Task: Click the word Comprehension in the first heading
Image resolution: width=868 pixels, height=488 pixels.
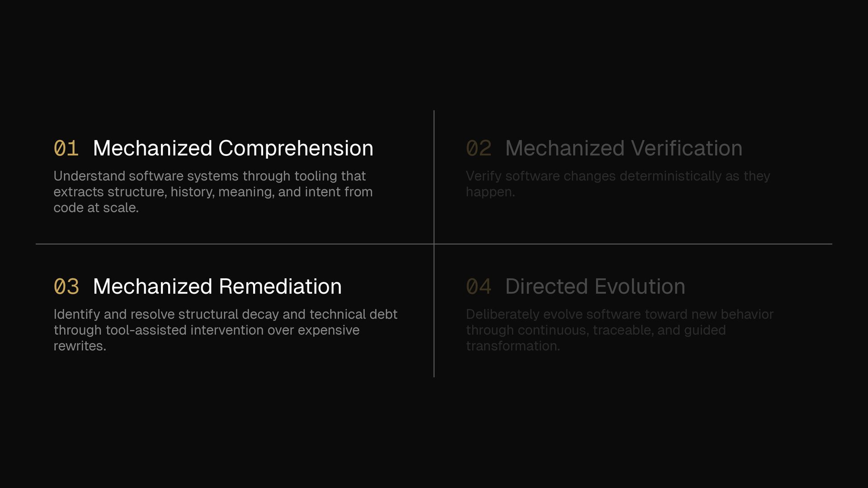Action: click(x=296, y=148)
